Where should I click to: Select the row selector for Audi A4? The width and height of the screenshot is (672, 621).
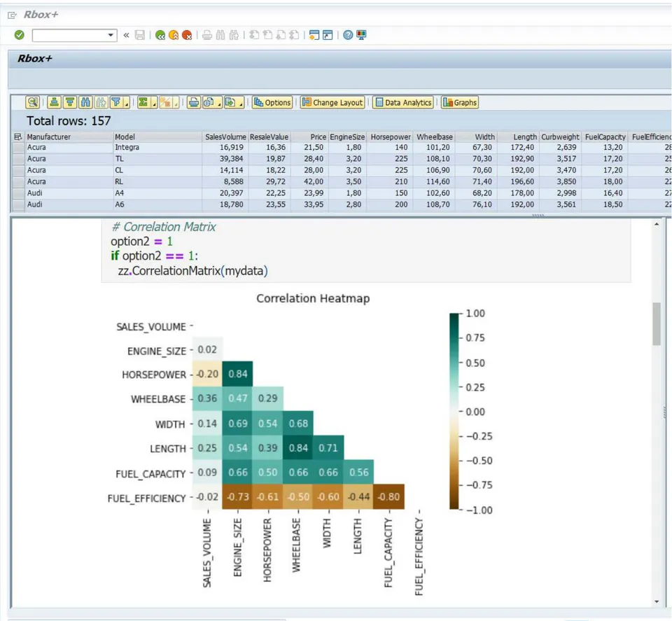[x=18, y=193]
